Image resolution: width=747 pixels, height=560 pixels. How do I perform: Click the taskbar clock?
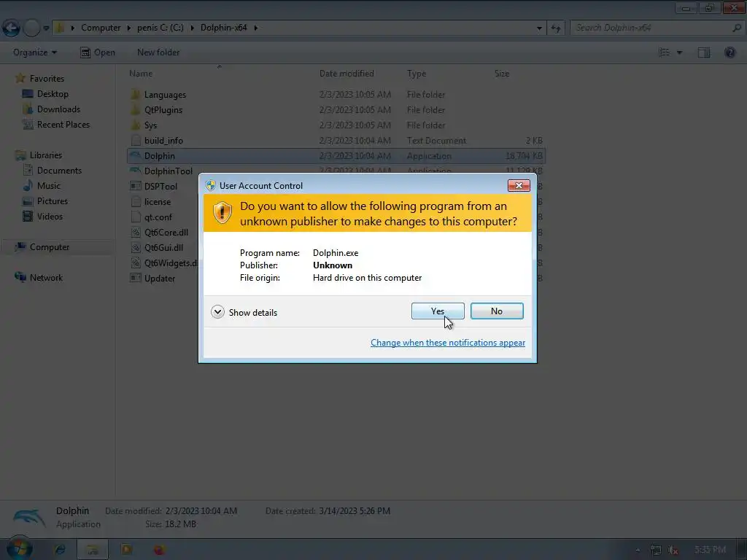(x=711, y=550)
